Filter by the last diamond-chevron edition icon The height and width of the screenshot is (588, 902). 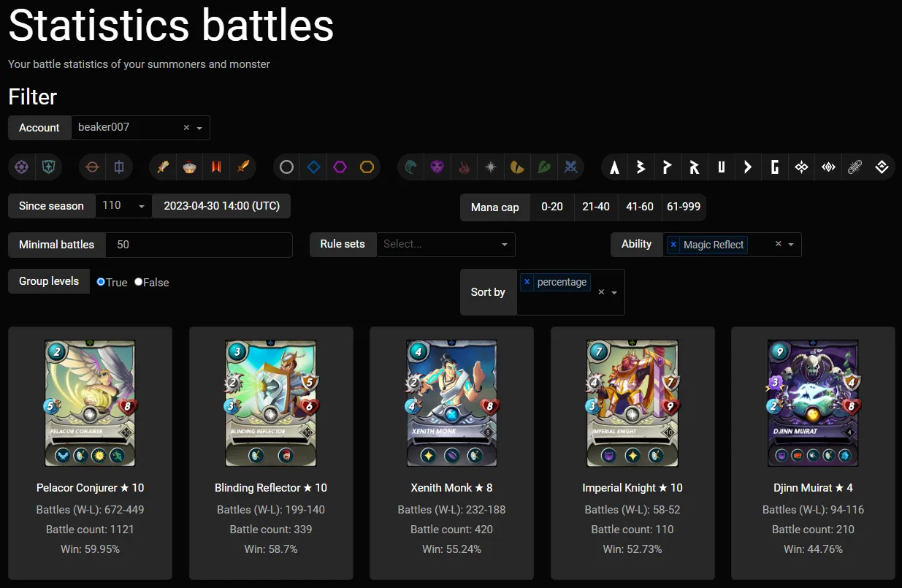[x=882, y=167]
